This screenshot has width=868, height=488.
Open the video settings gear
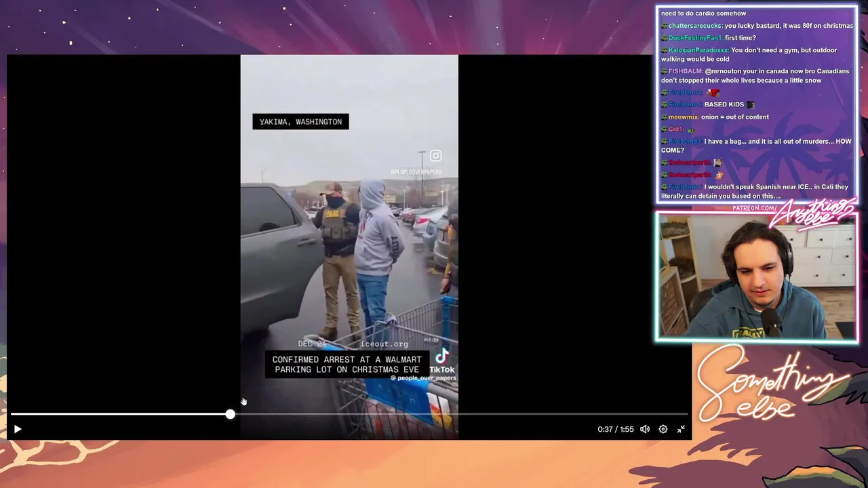663,429
